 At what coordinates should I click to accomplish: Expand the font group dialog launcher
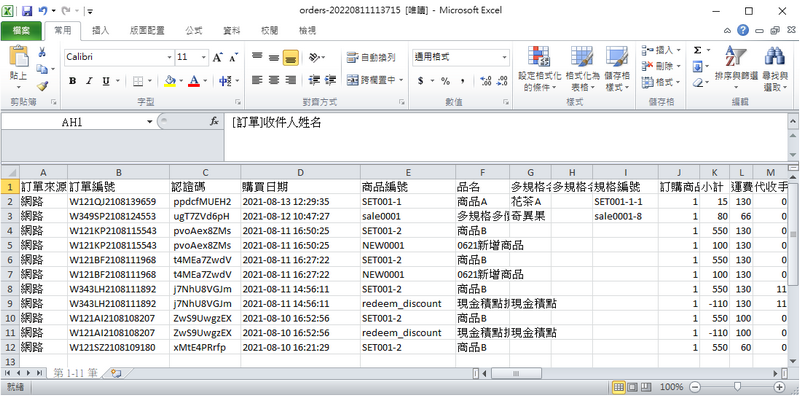point(237,102)
